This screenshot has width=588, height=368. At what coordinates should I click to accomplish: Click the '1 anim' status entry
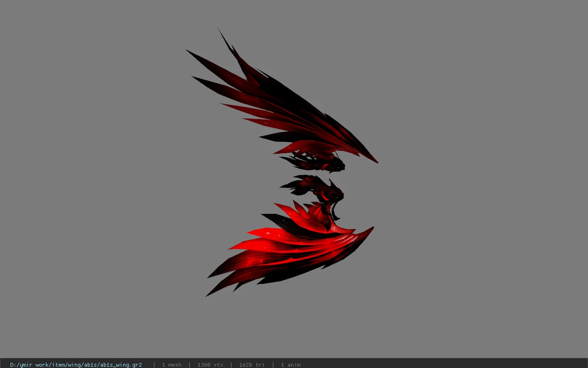pos(291,365)
